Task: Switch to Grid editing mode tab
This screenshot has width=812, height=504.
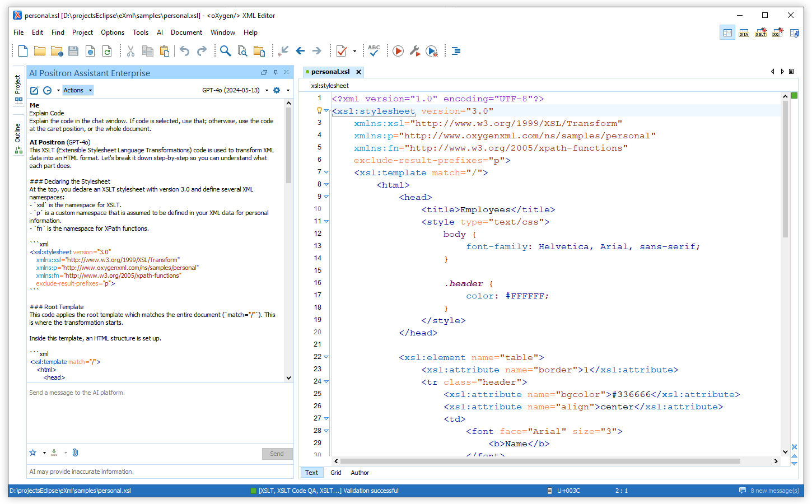Action: [336, 473]
